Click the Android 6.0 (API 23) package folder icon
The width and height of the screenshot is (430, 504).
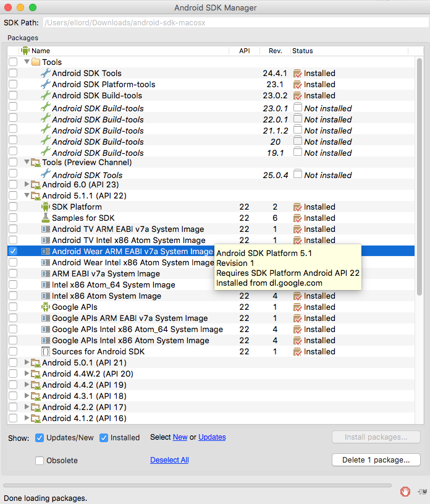click(35, 185)
